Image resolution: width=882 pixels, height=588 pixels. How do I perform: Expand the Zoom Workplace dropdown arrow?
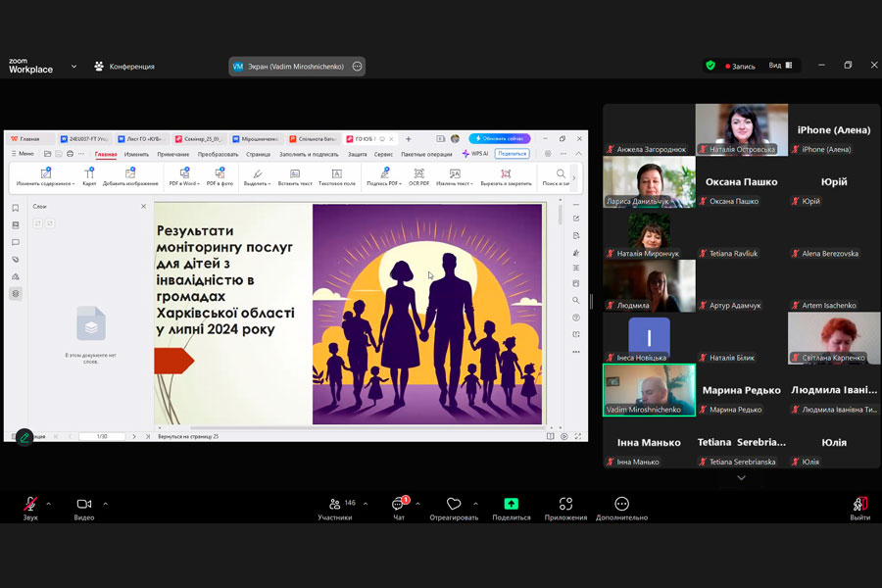click(73, 67)
